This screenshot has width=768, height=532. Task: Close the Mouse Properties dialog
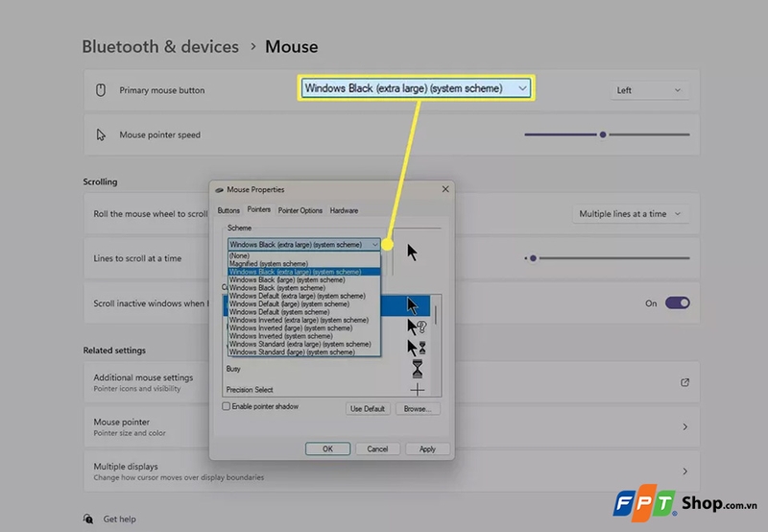point(445,189)
